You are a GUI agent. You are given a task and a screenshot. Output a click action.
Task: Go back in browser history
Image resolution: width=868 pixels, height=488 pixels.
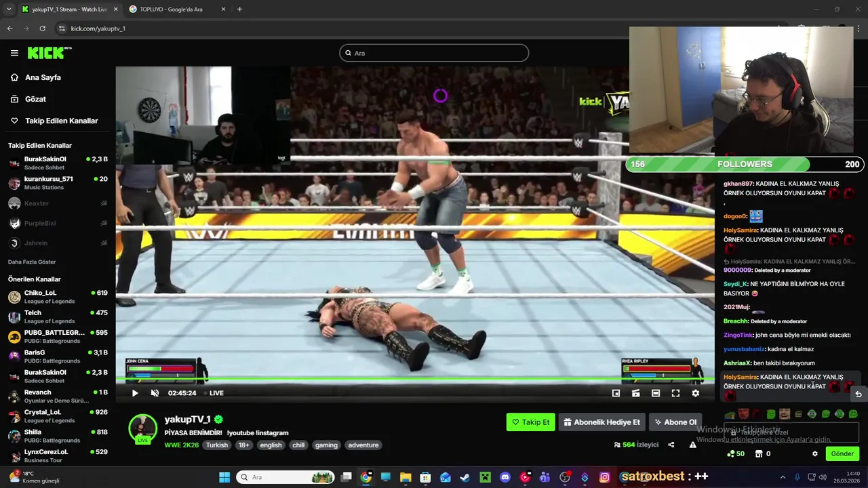coord(9,28)
